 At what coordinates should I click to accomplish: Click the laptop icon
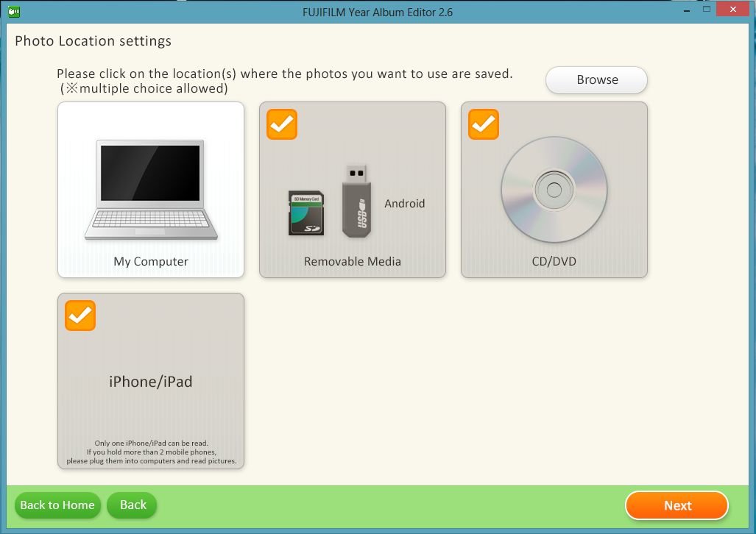pyautogui.click(x=151, y=190)
